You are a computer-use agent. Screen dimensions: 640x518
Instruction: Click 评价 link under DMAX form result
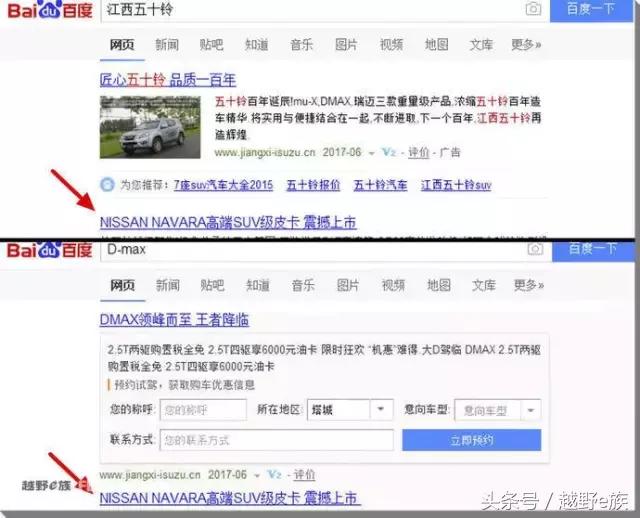(304, 475)
